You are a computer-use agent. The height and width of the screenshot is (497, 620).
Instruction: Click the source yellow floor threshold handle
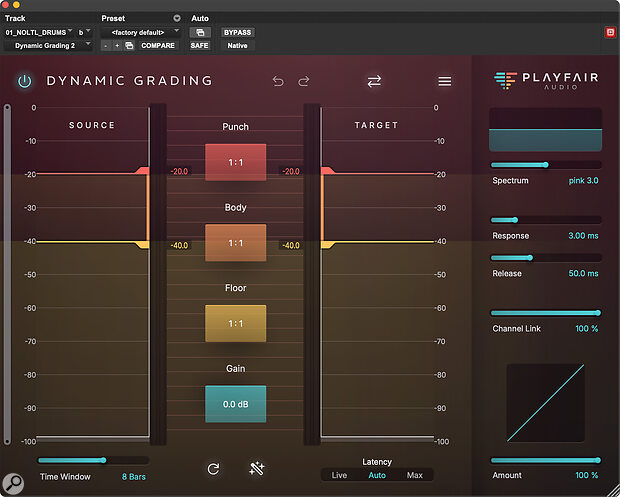pos(143,245)
